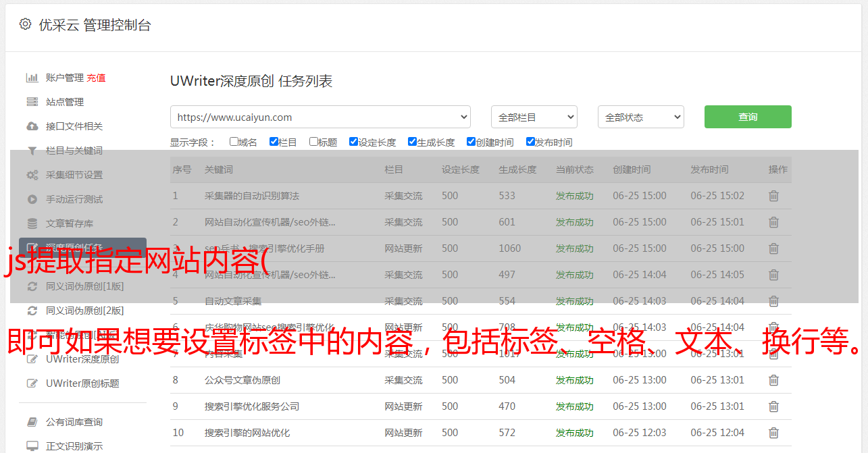Open 接口文件相关 via its cloud upload icon
The image size is (868, 453).
click(32, 126)
